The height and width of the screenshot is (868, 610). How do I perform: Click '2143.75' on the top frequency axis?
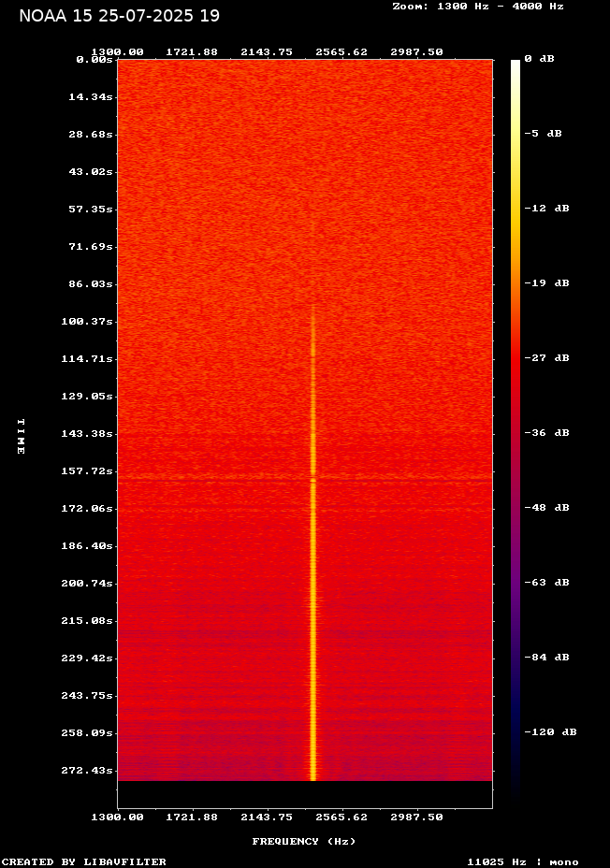(x=267, y=52)
